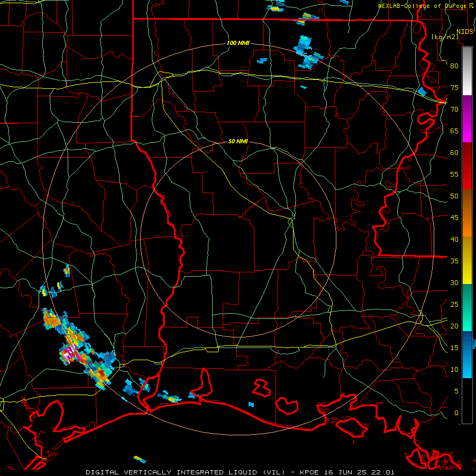The image size is (476, 476).
Task: Click the 40 value on the color scale
Action: point(454,240)
